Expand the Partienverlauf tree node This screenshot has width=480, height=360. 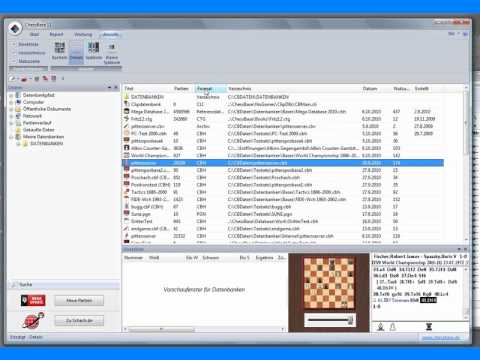(x=11, y=123)
